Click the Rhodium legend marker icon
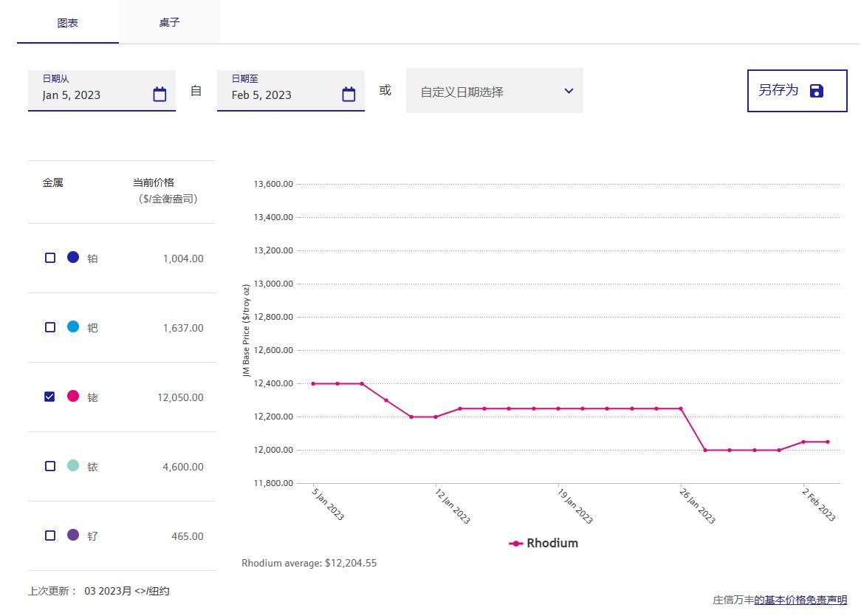 (516, 544)
